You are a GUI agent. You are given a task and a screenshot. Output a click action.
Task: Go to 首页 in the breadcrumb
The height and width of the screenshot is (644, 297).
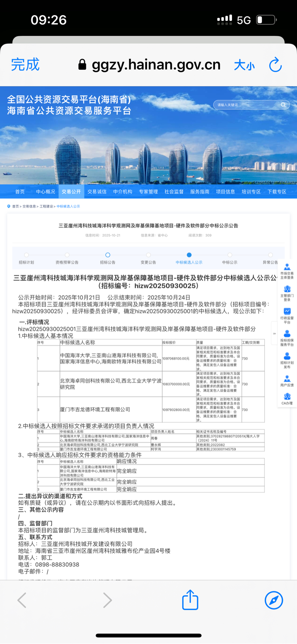(15, 206)
